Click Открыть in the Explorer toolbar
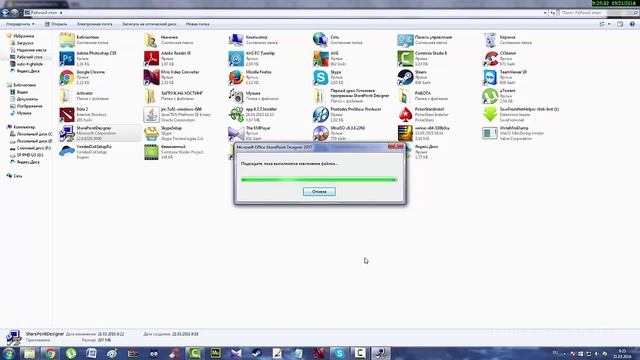This screenshot has height=360, width=640. point(56,24)
